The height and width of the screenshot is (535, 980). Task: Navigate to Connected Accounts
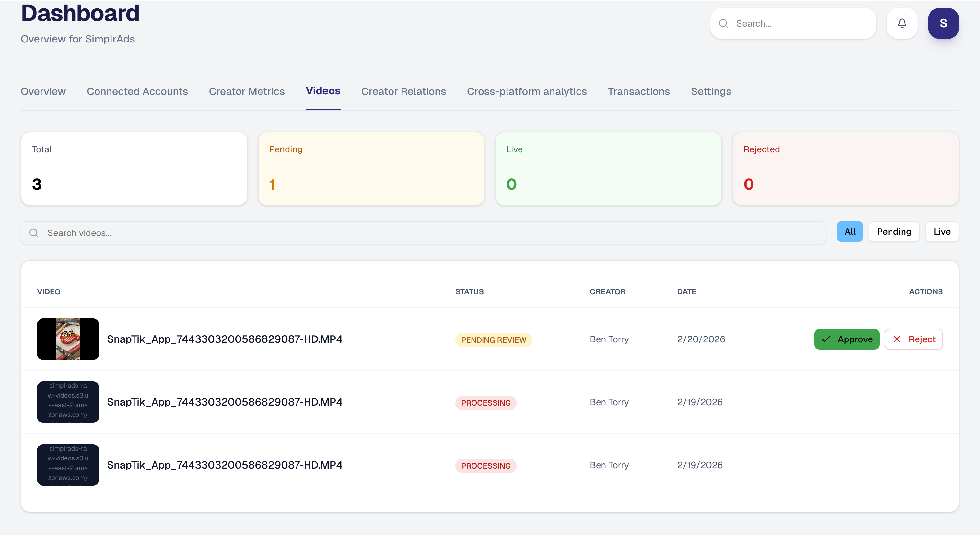(x=137, y=91)
